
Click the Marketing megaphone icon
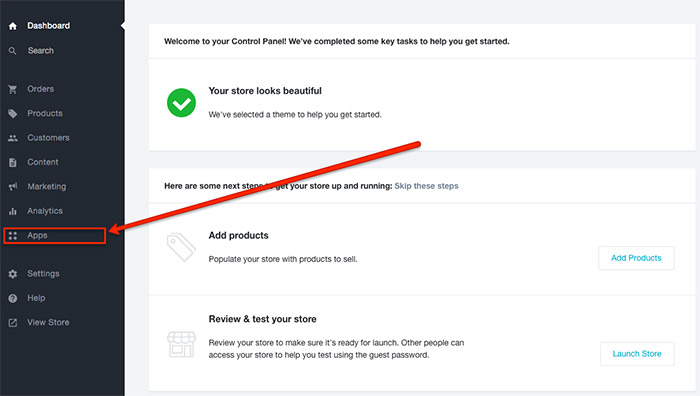coord(12,187)
